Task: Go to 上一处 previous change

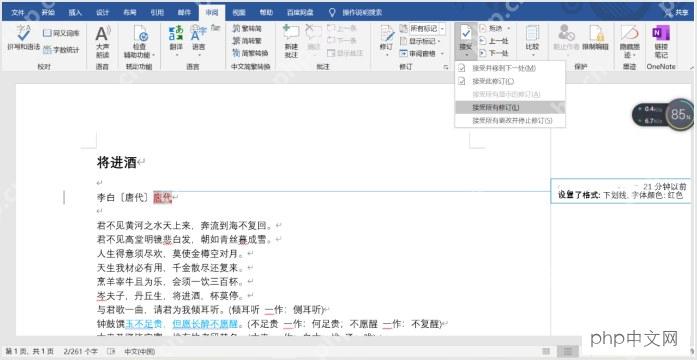Action: (493, 41)
